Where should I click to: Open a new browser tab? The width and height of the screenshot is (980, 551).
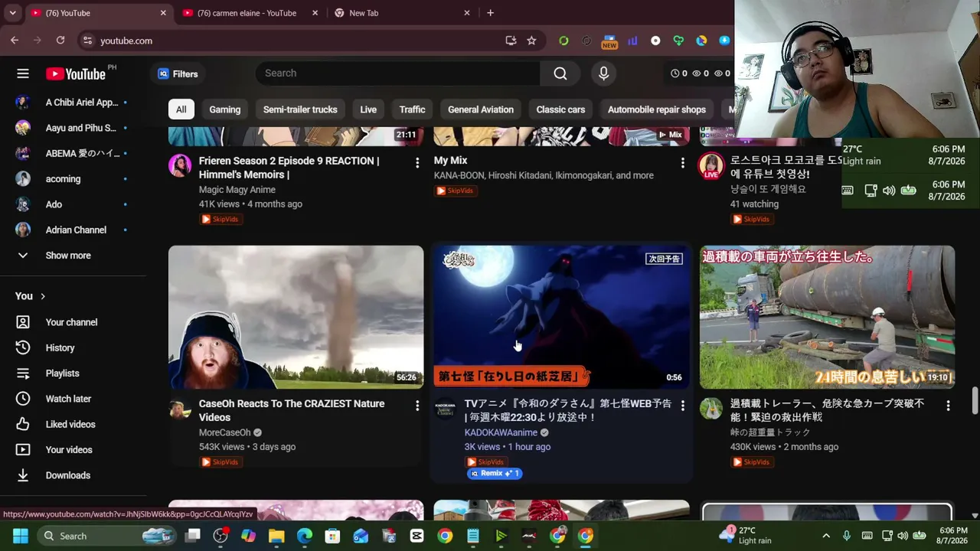click(490, 13)
